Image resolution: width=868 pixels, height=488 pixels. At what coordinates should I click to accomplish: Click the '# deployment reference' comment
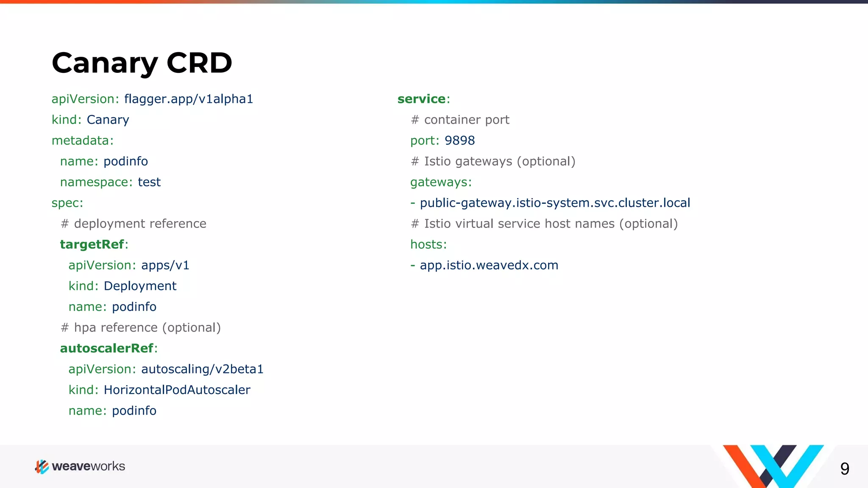coord(134,224)
